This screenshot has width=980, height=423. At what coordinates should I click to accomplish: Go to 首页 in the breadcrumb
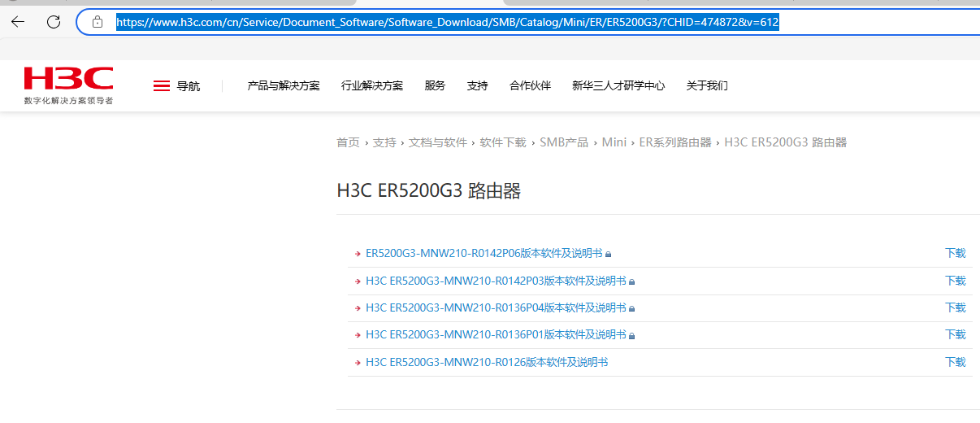point(348,142)
